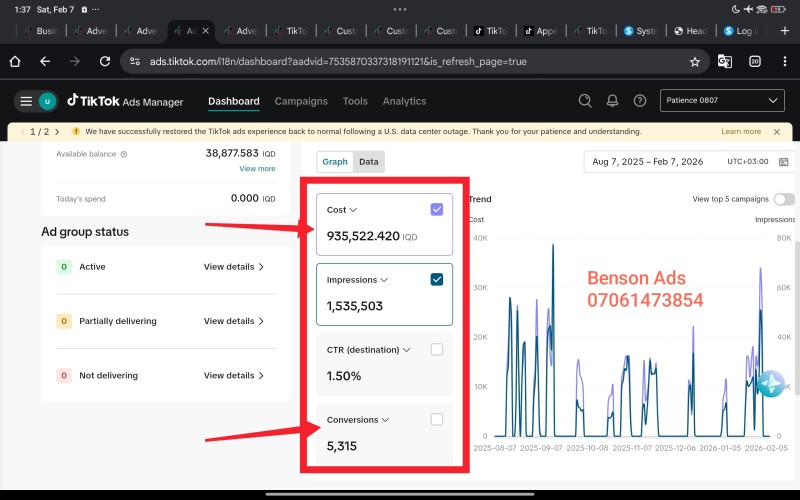This screenshot has width=800, height=500.
Task: Switch to the Head browser tab
Action: click(691, 31)
